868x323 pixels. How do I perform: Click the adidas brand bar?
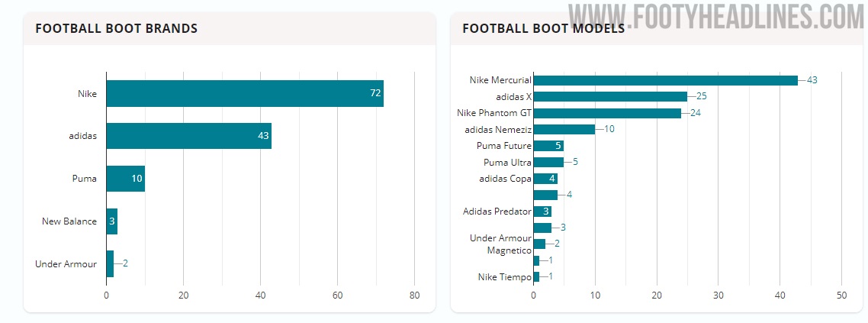(x=188, y=136)
